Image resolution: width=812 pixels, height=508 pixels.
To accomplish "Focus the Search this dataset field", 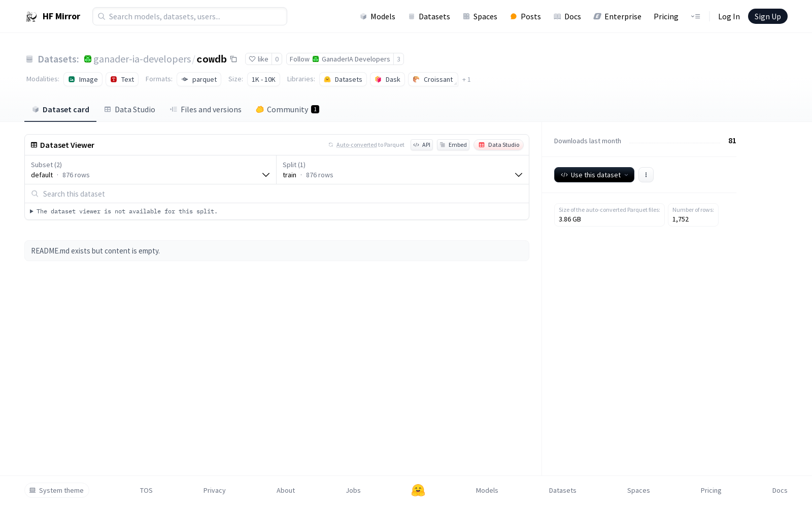I will [277, 194].
